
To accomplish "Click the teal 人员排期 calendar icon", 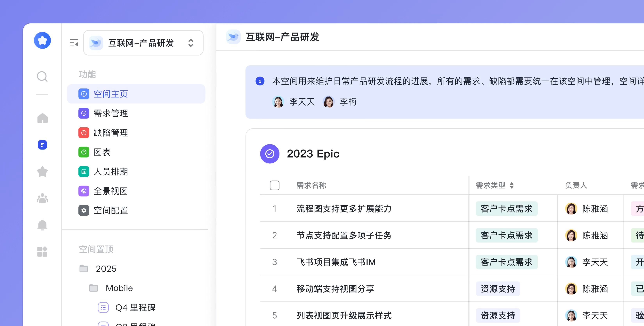I will click(x=84, y=172).
